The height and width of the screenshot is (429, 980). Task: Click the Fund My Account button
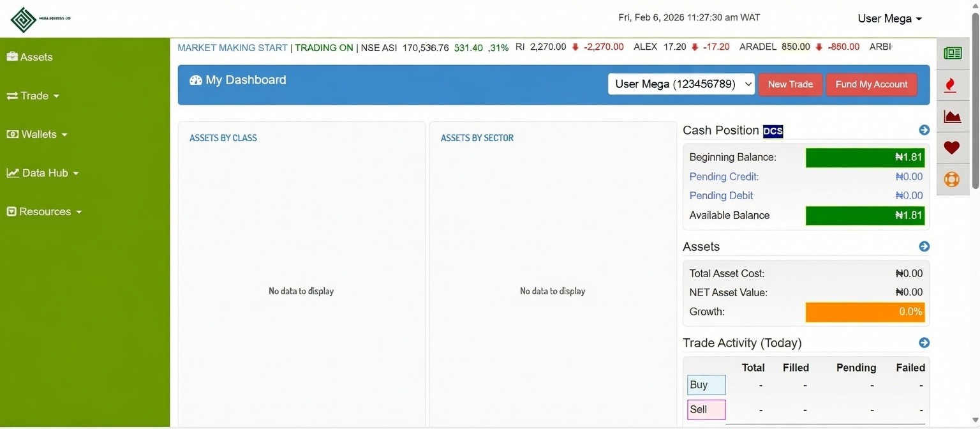[x=872, y=84]
